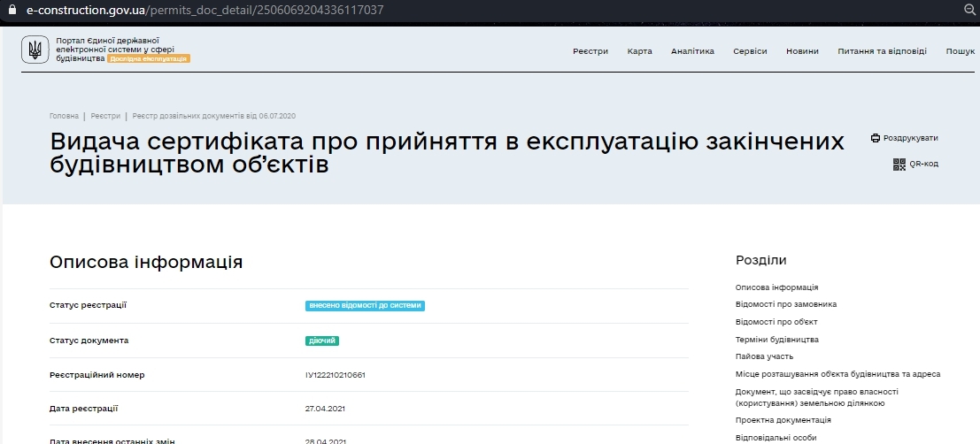Click the Розділи sidebar heading
This screenshot has width=980, height=444.
click(x=761, y=260)
